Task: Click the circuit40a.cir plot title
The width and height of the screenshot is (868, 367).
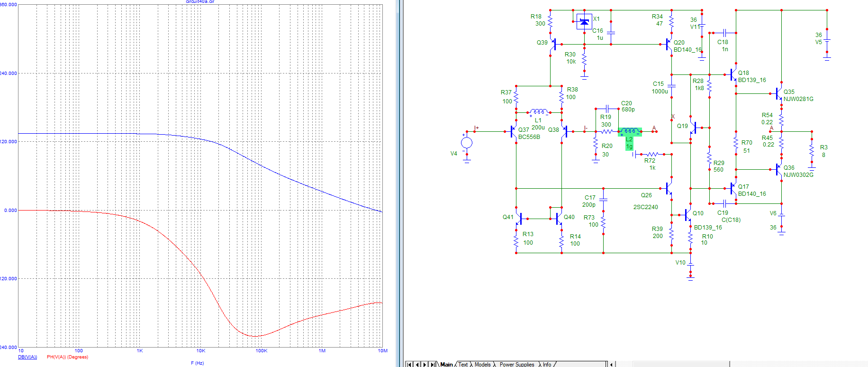Action: [200, 2]
